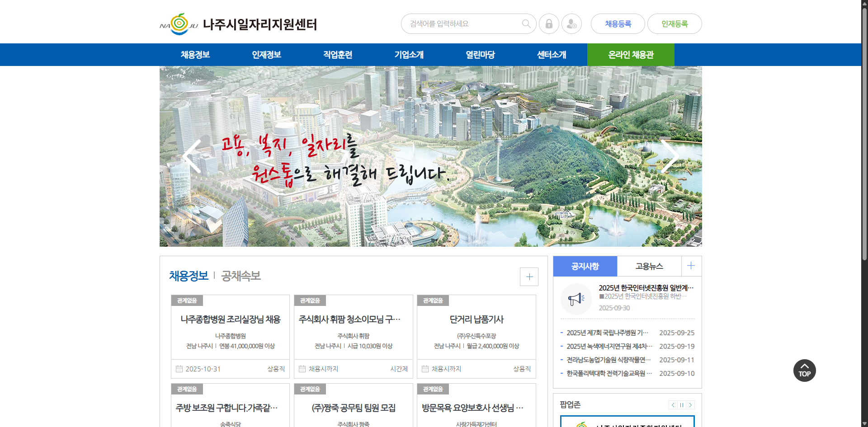The image size is (868, 427).
Task: Click the member sign-up person icon
Action: (x=571, y=24)
